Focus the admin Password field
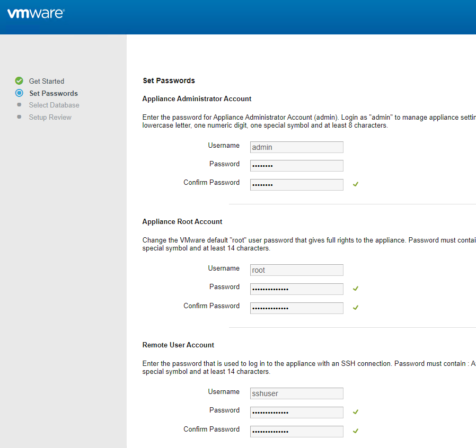Image resolution: width=476 pixels, height=448 pixels. 297,166
